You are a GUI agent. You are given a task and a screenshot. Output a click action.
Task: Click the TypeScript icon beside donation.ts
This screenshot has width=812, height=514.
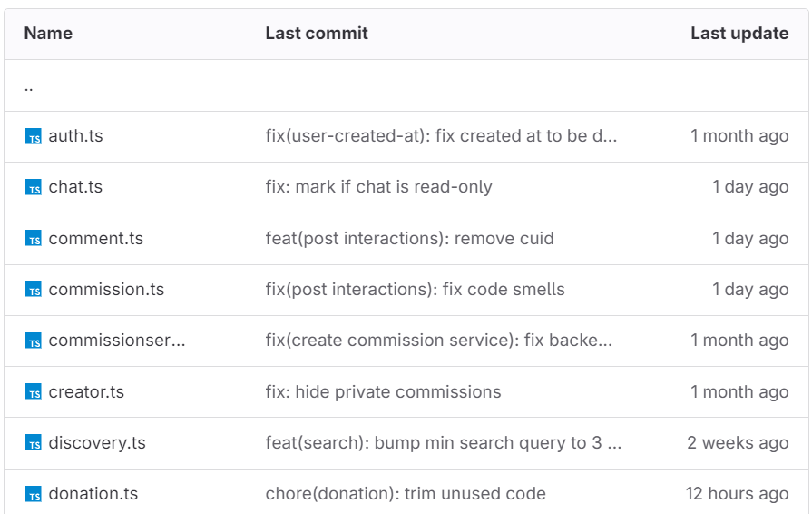34,495
